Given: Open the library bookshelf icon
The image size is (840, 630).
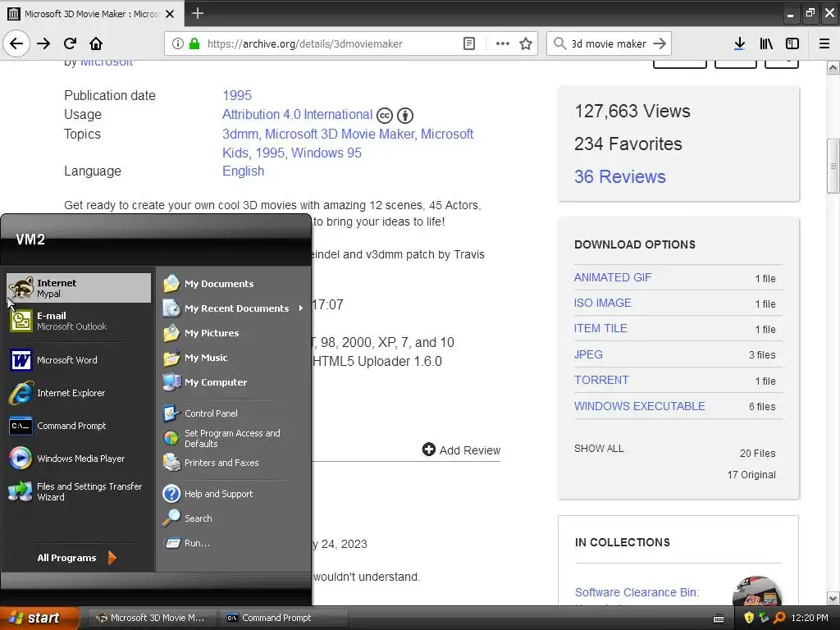Looking at the screenshot, I should tap(766, 43).
